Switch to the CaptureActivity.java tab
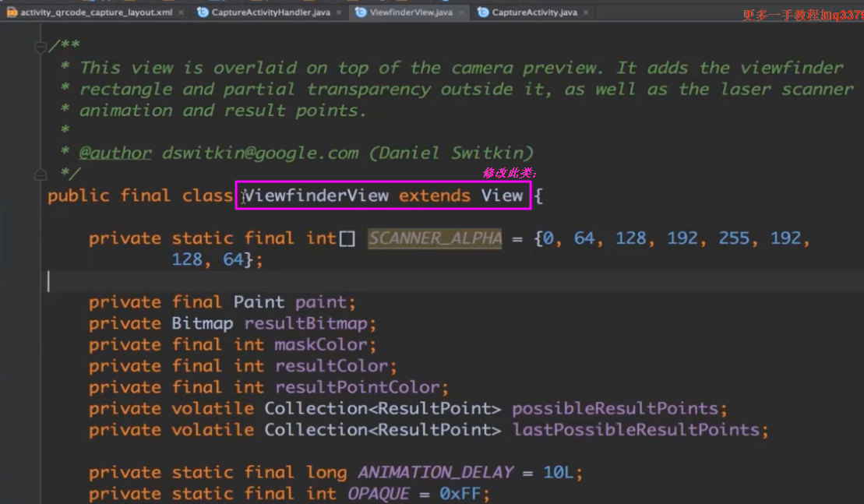864x504 pixels. click(x=534, y=12)
